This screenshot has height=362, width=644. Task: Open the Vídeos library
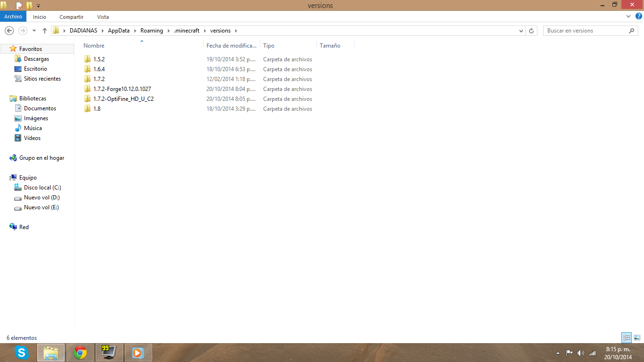coord(32,138)
